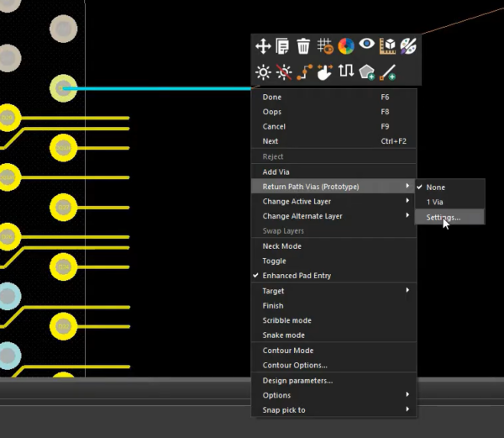
Task: Click the D24 yellow pad
Action: (x=63, y=266)
